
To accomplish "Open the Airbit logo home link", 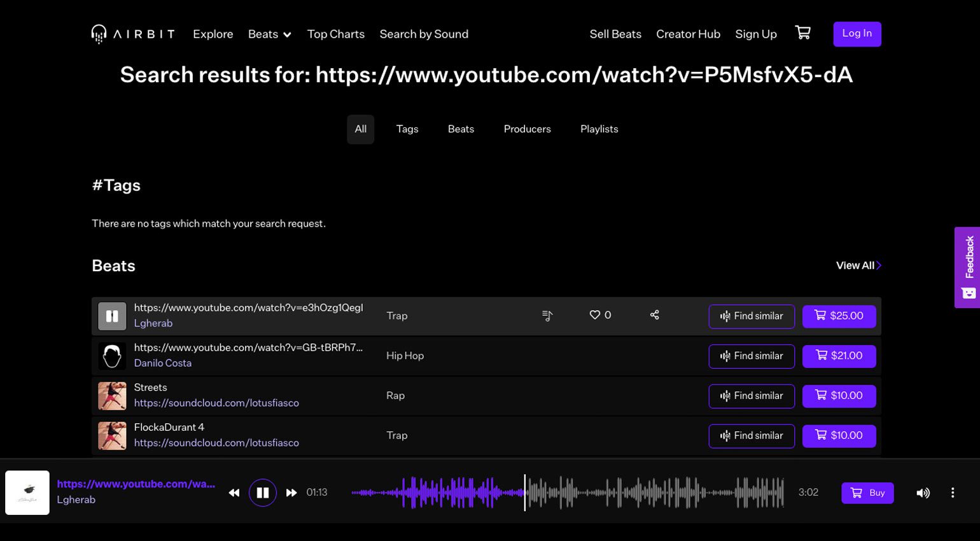I will coord(133,34).
